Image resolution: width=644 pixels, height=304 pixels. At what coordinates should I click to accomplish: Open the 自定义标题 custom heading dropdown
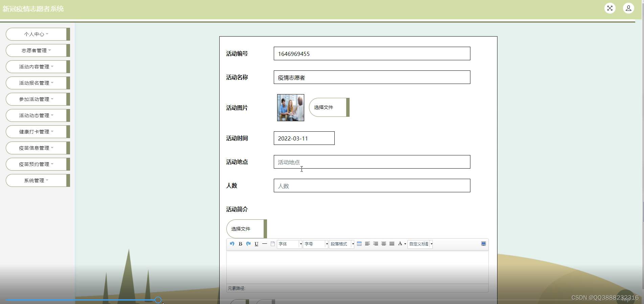pyautogui.click(x=420, y=244)
